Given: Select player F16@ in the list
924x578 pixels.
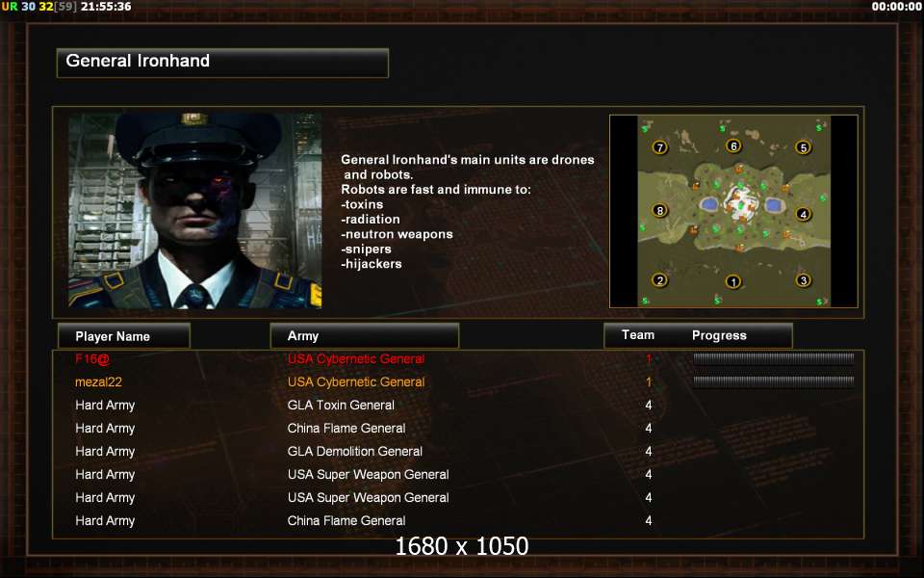Looking at the screenshot, I should point(92,358).
